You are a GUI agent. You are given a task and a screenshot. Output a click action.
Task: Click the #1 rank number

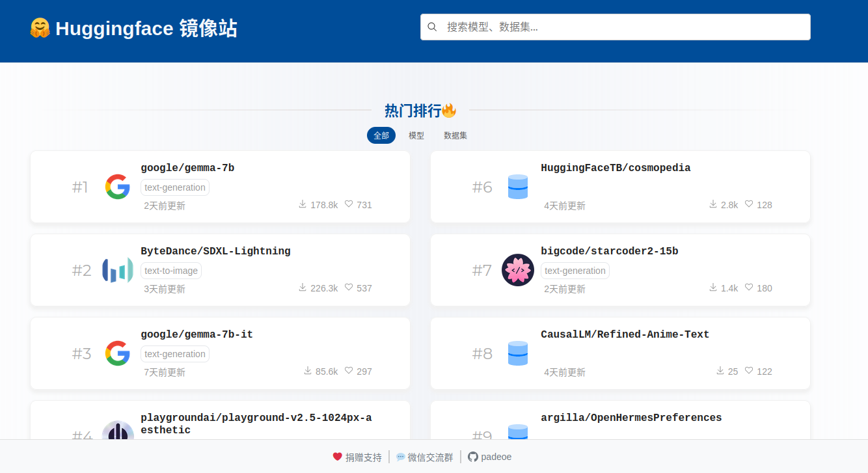pyautogui.click(x=80, y=187)
